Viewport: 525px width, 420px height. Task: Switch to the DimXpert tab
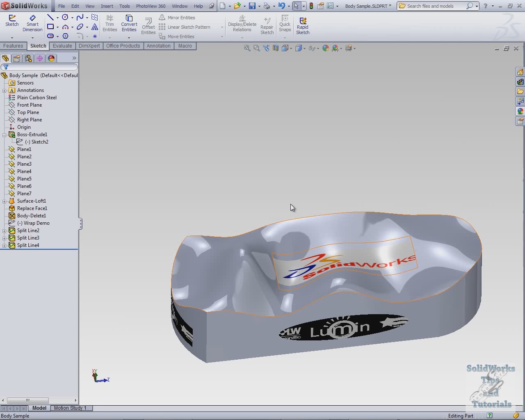89,46
